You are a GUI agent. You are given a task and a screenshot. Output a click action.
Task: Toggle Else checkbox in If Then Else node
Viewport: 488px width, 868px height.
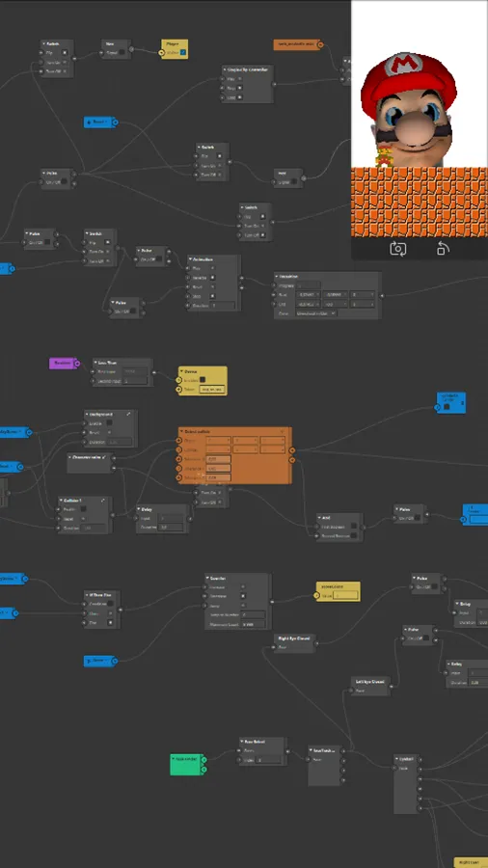pos(111,623)
